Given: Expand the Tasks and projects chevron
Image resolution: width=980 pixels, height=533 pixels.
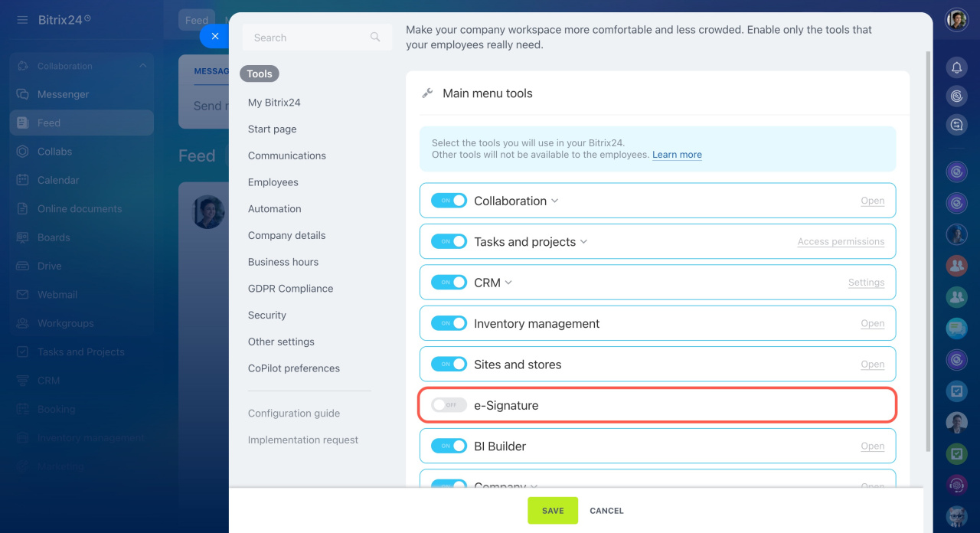Looking at the screenshot, I should (583, 242).
